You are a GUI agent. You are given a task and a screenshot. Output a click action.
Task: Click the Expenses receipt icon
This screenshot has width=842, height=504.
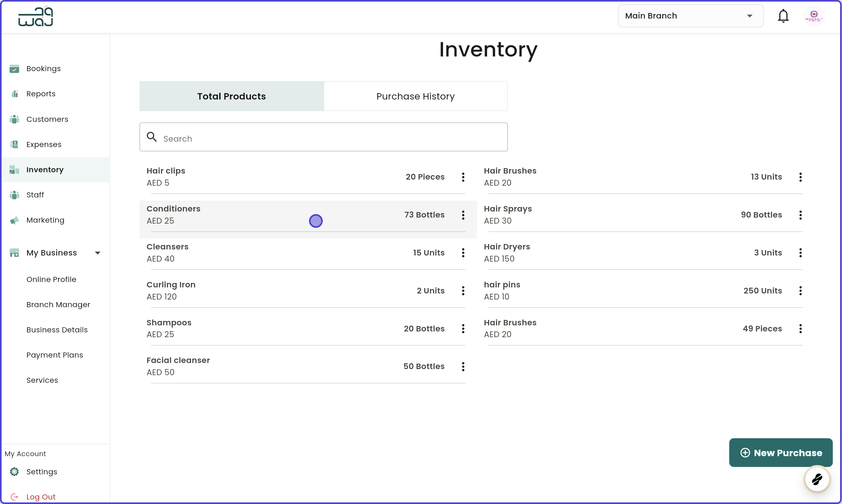[14, 144]
